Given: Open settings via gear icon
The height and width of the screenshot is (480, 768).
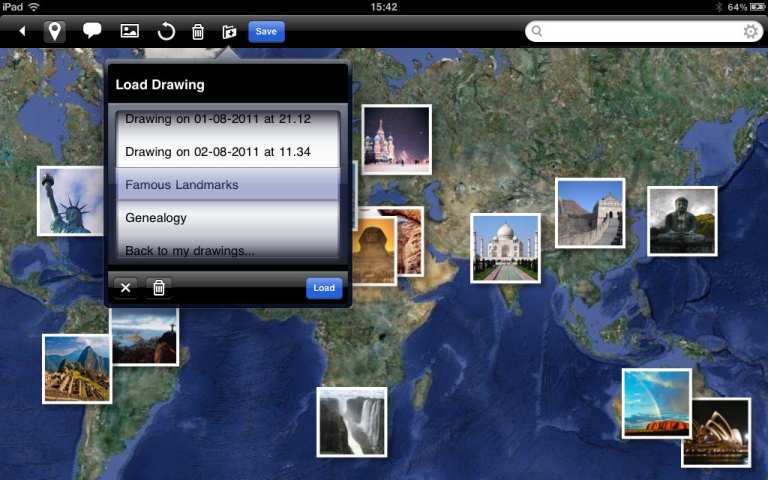Looking at the screenshot, I should click(750, 32).
